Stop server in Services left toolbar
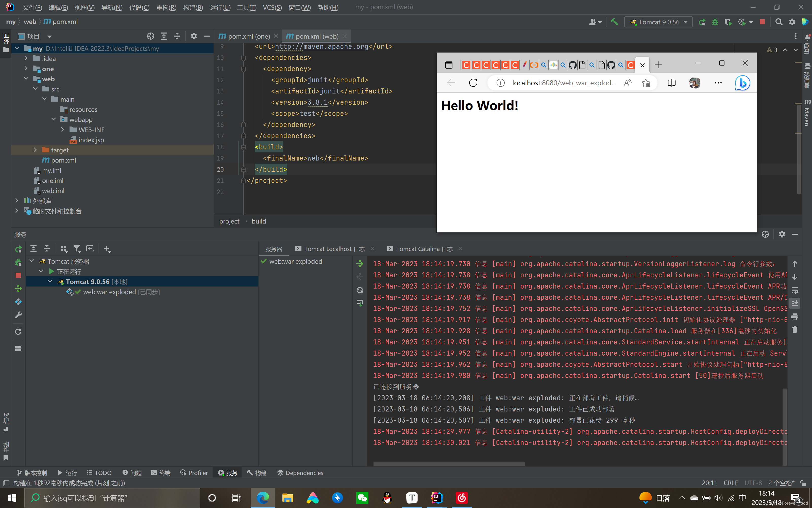The width and height of the screenshot is (812, 508). point(19,275)
